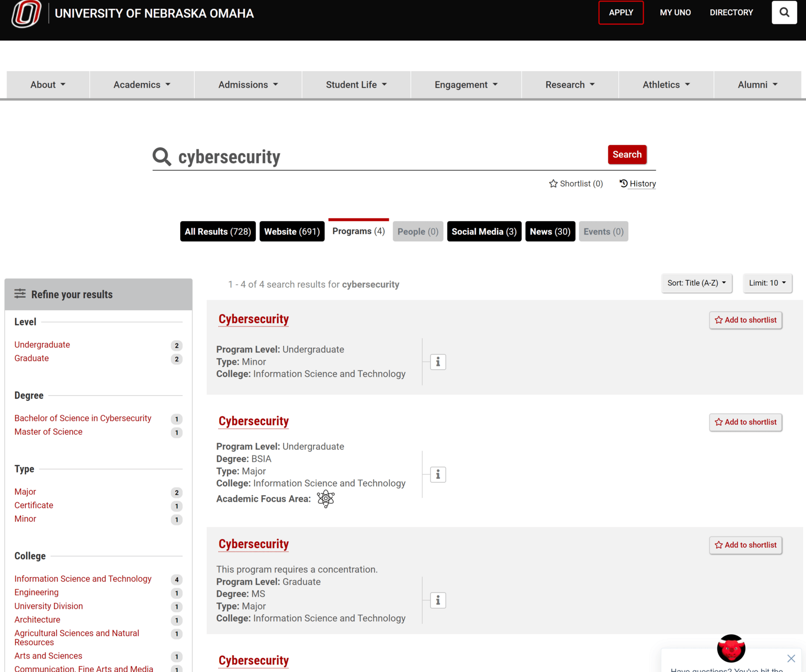Close the chat popup with X
Screen dimensions: 806x672
791,659
